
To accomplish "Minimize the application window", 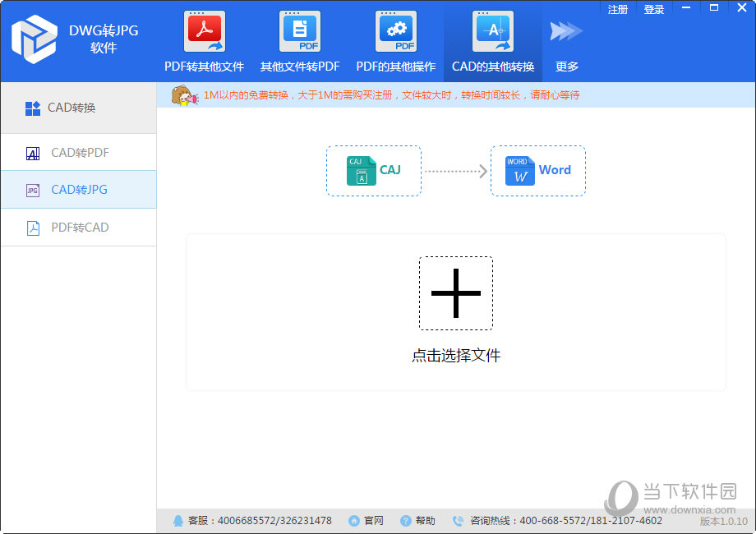I will (x=686, y=7).
